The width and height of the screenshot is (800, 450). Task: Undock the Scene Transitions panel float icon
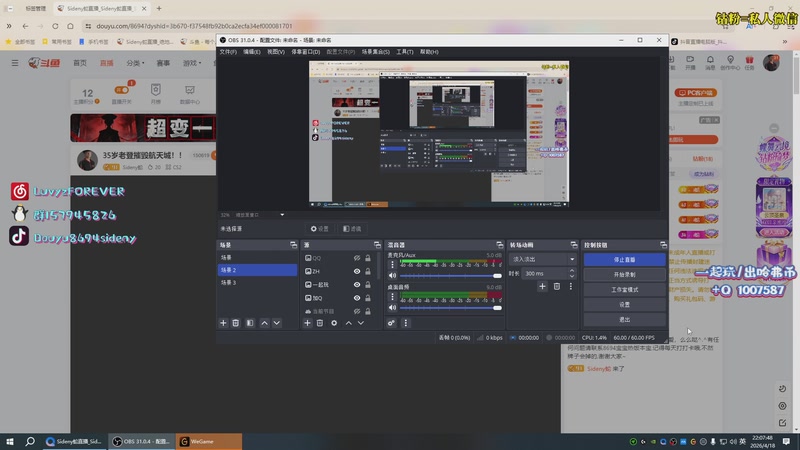pyautogui.click(x=574, y=245)
